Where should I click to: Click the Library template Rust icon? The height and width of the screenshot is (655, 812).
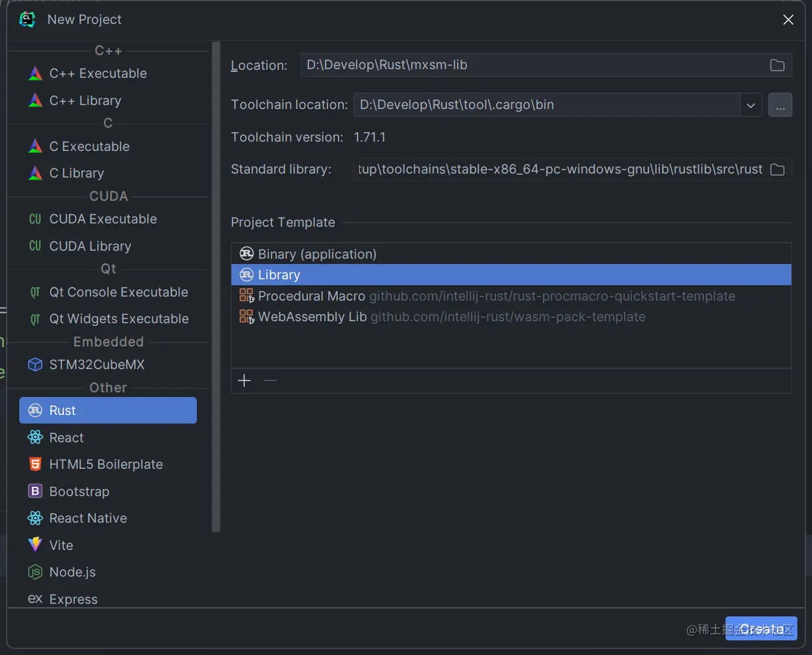[x=247, y=275]
